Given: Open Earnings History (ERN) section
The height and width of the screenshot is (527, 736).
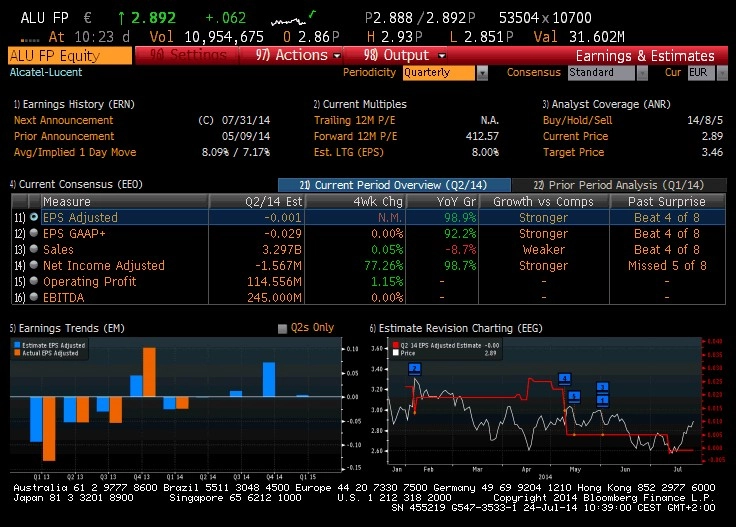Looking at the screenshot, I should 74,104.
